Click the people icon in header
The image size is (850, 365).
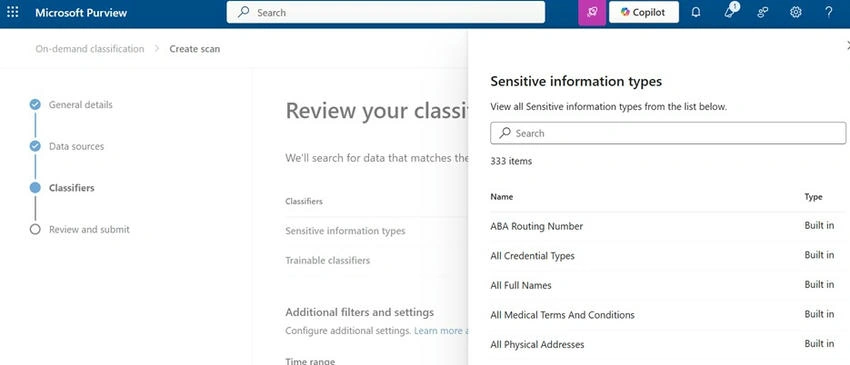[x=763, y=12]
